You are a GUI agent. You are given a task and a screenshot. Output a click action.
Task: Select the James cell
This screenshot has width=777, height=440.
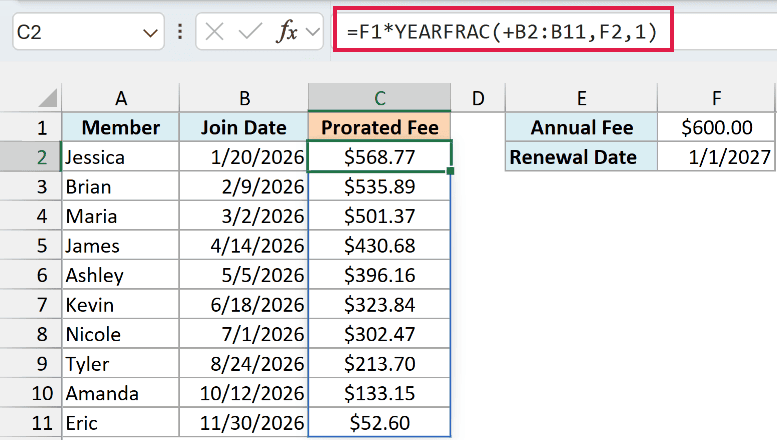coord(120,245)
